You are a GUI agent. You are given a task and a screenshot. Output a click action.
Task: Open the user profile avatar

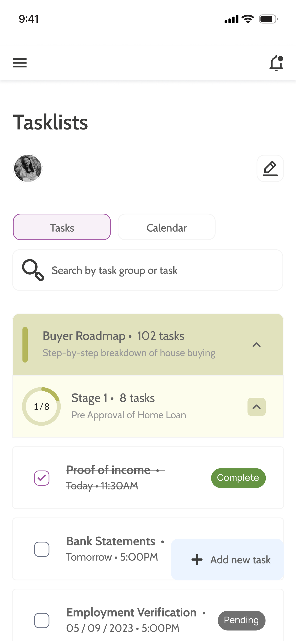click(x=28, y=168)
